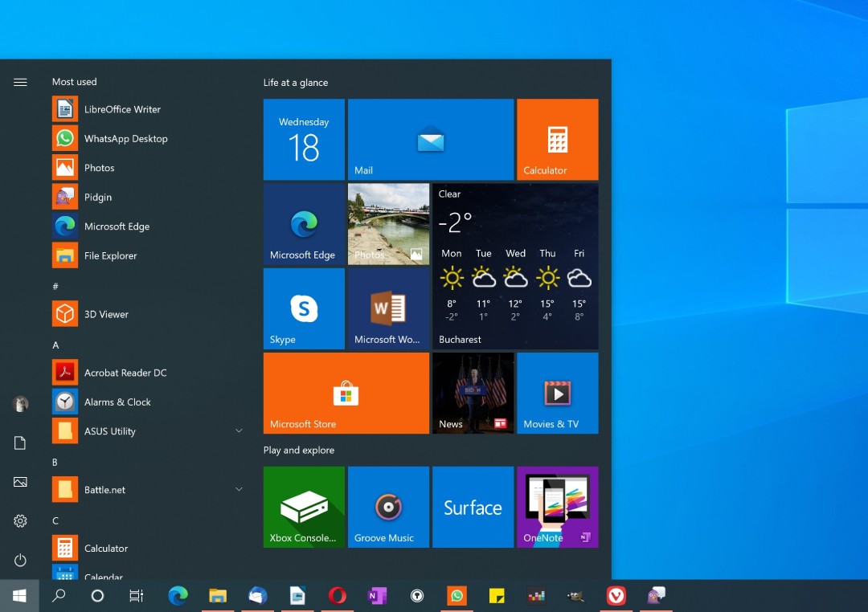Open the Photos live tile

tap(389, 224)
